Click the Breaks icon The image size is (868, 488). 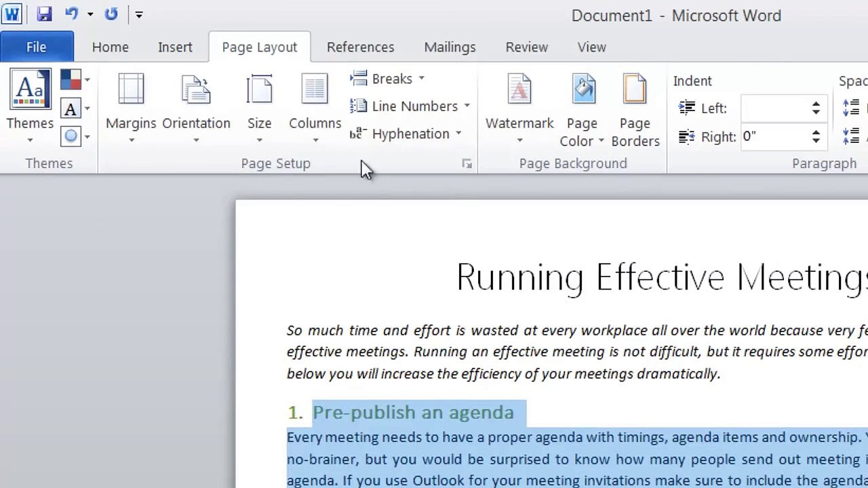click(x=359, y=79)
